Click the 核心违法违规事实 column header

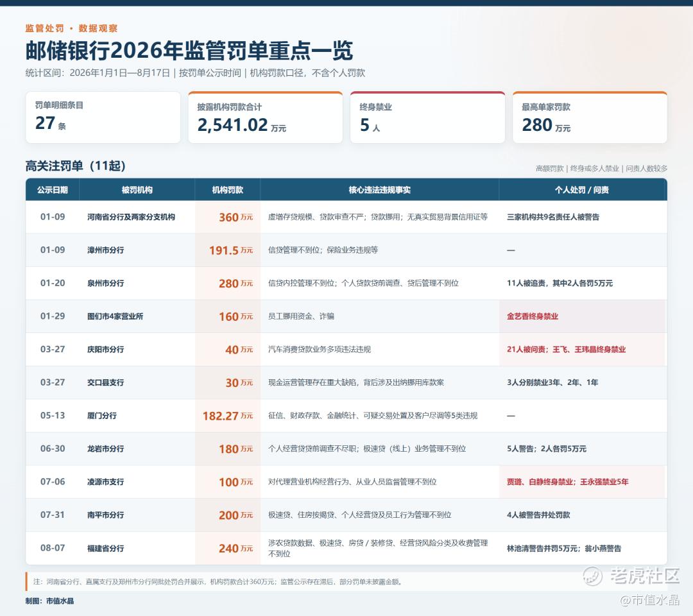pos(380,189)
